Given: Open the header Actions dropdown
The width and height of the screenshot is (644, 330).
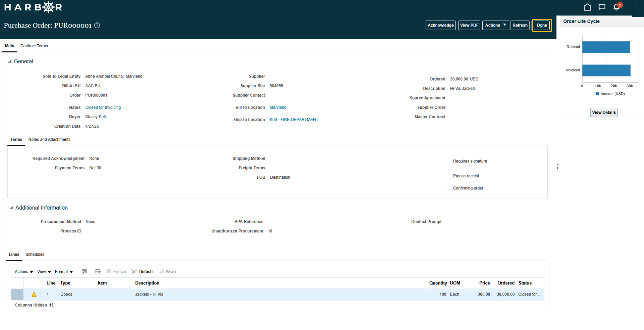Looking at the screenshot, I should tap(495, 25).
